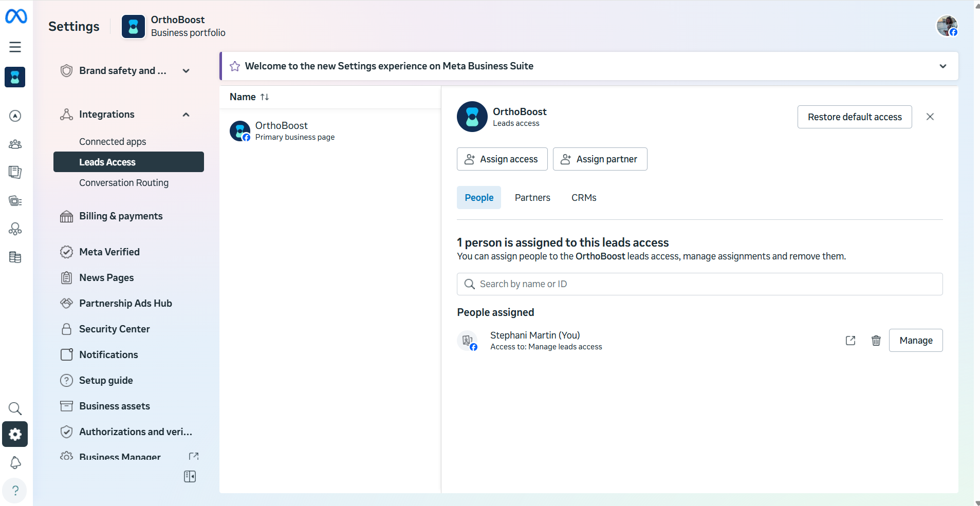Open notifications bell in the sidebar
980x506 pixels.
[15, 462]
